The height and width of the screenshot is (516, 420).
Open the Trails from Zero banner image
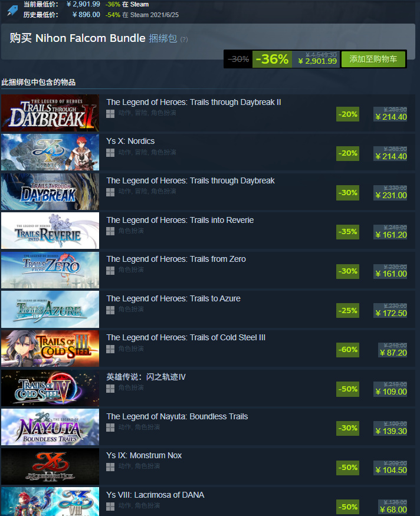[x=50, y=270]
